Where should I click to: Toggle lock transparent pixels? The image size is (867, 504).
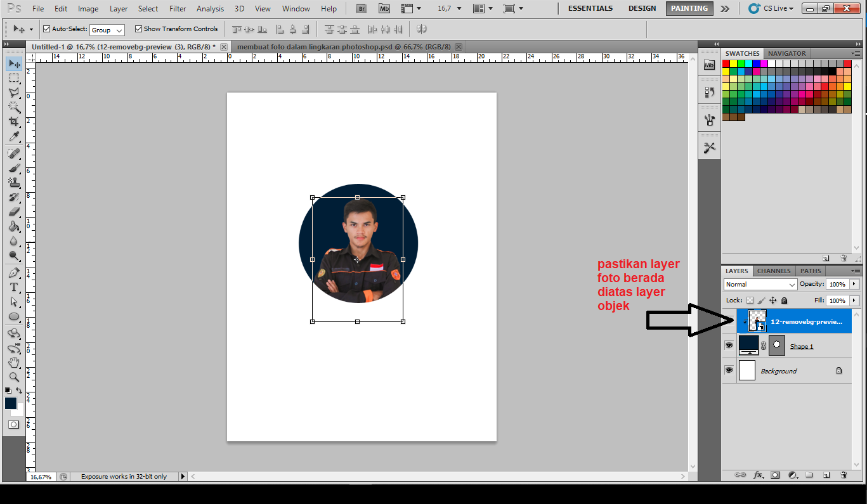point(750,300)
